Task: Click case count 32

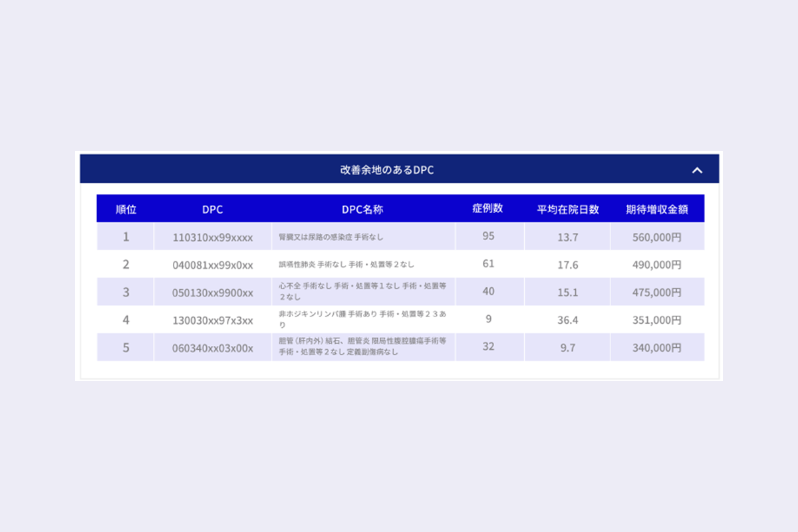Action: (489, 346)
